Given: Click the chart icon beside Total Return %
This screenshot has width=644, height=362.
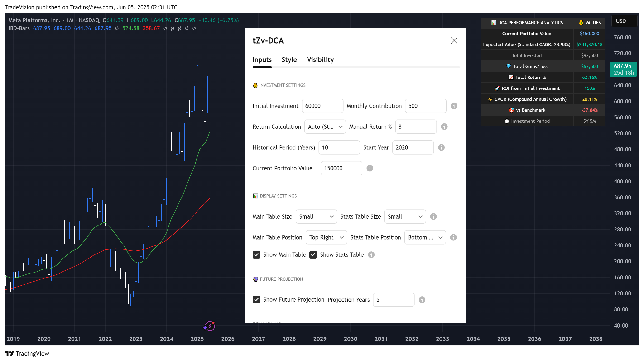Looking at the screenshot, I should 510,77.
